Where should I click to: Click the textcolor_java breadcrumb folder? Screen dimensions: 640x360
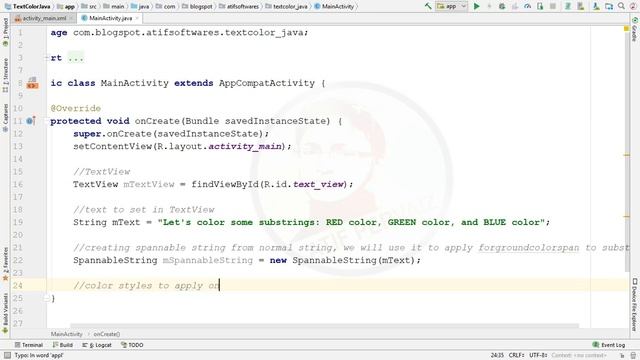[287, 6]
